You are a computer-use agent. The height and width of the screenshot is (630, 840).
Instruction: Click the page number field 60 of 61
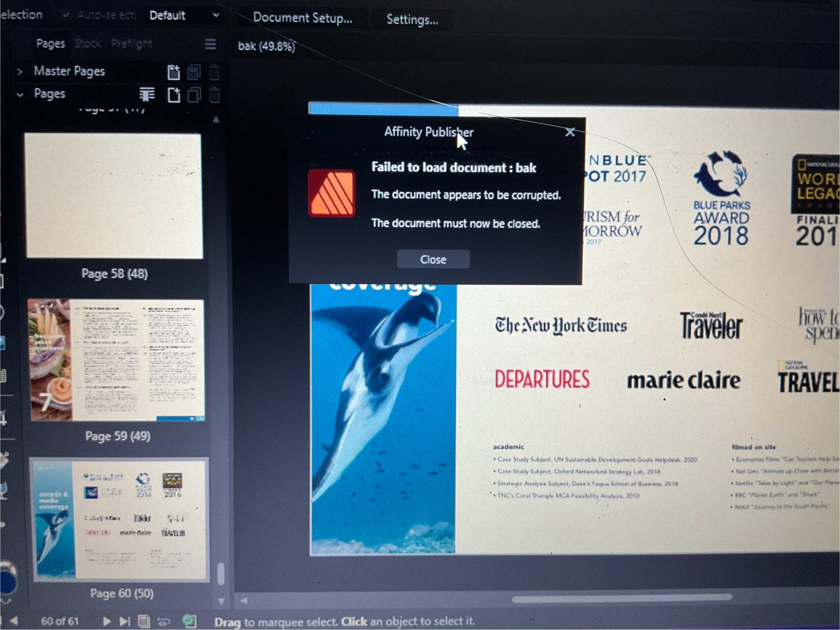[x=60, y=621]
